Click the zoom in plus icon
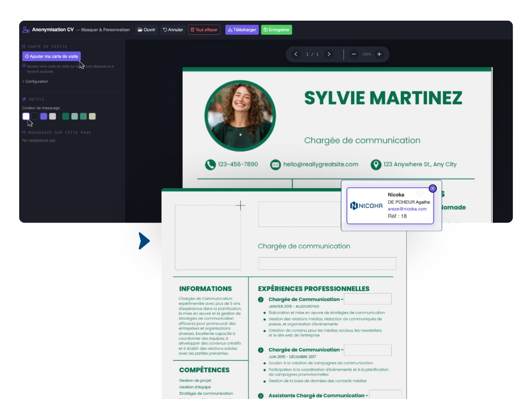 [379, 54]
